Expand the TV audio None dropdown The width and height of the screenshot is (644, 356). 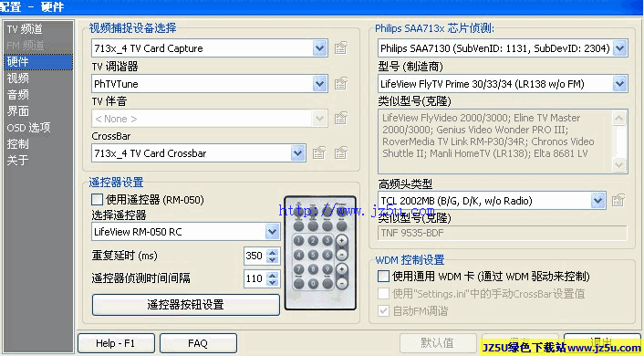pos(320,119)
